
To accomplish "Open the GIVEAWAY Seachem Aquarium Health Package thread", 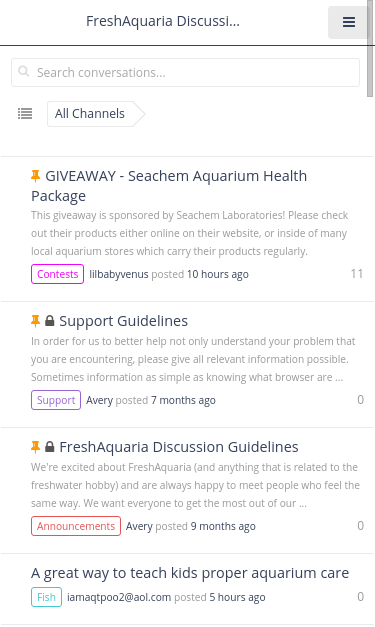I will point(169,186).
